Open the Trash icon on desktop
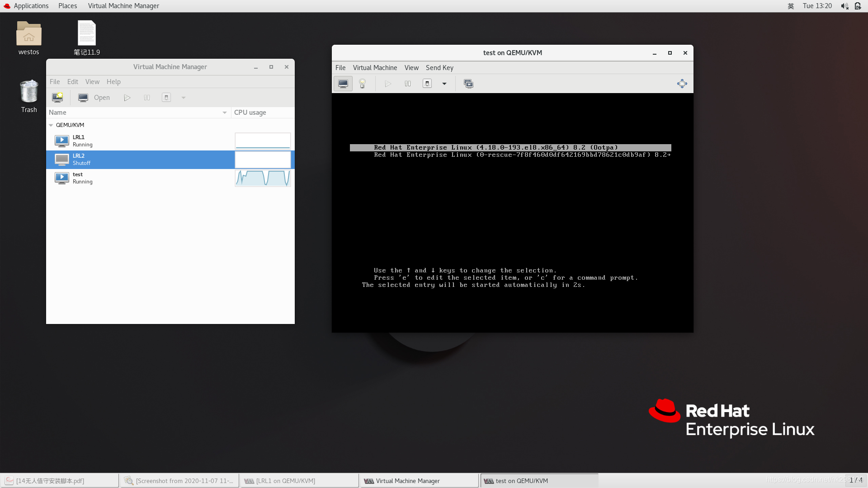The width and height of the screenshot is (868, 488). 29,96
